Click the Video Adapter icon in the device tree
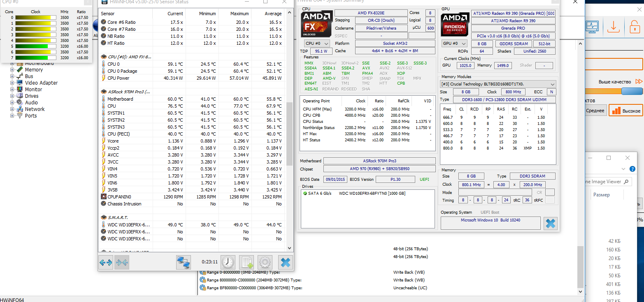This screenshot has height=302, width=644. pos(20,83)
